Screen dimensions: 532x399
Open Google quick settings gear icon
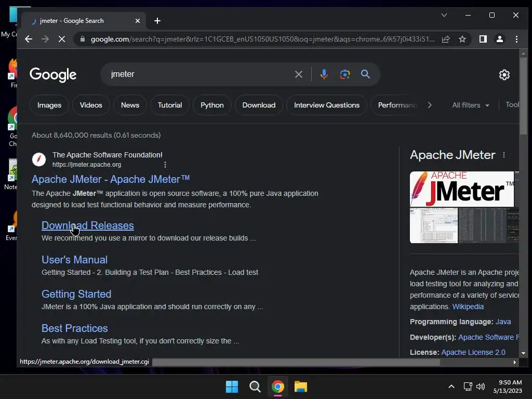(x=504, y=75)
